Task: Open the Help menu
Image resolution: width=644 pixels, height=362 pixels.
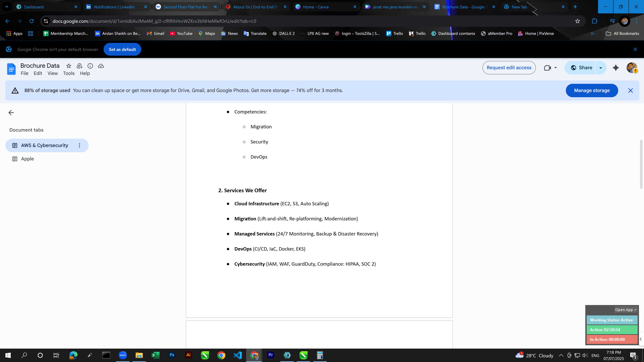Action: pos(85,73)
